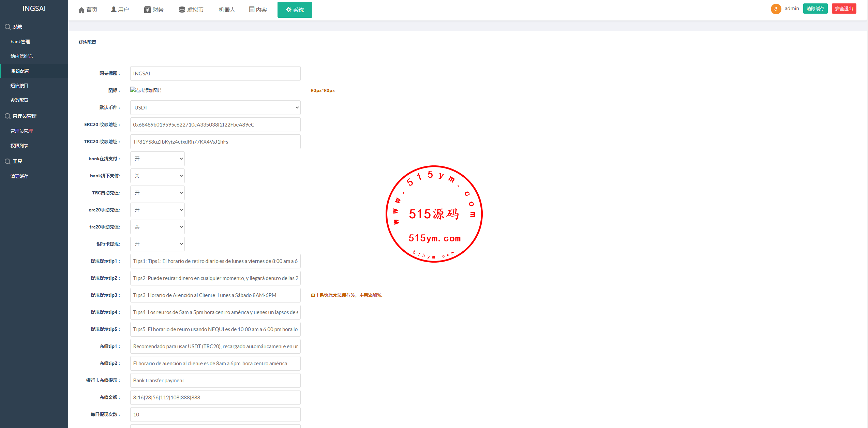Open the TRC自动充值 selector

point(157,193)
